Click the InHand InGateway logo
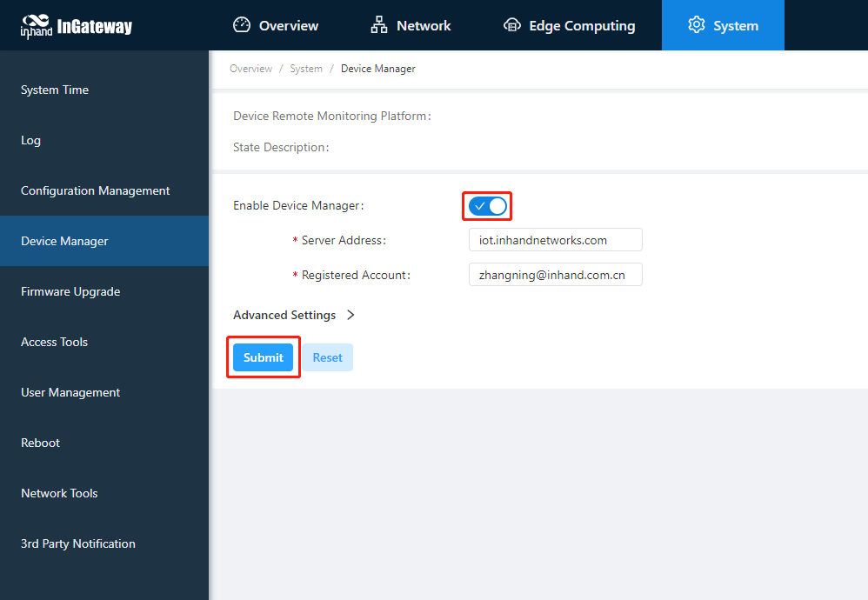868x600 pixels. (x=77, y=26)
